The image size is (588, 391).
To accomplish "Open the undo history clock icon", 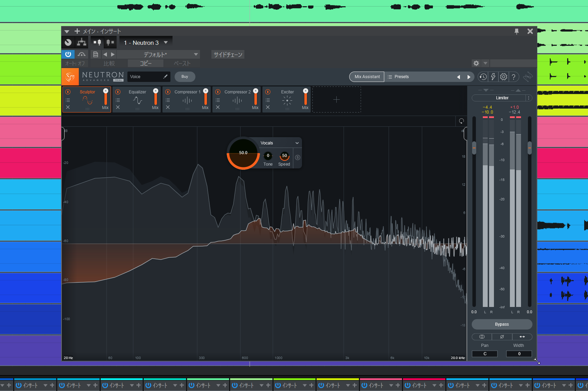I will point(483,77).
